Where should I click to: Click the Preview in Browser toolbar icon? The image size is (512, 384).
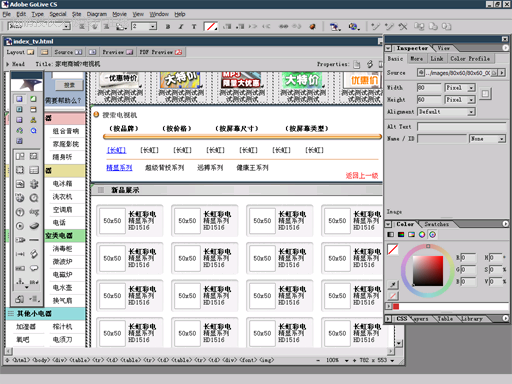pos(353,26)
